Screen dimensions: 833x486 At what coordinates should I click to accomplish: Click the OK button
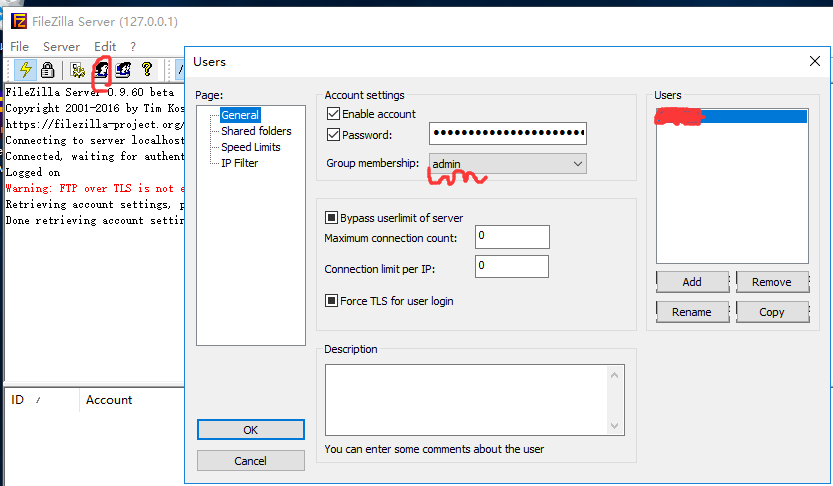click(251, 430)
